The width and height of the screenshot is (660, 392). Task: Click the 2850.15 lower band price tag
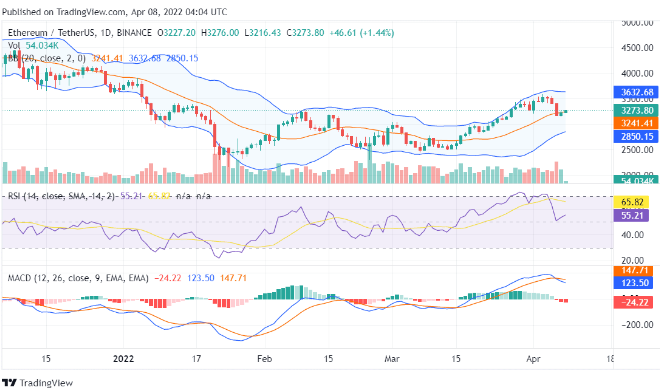click(636, 136)
